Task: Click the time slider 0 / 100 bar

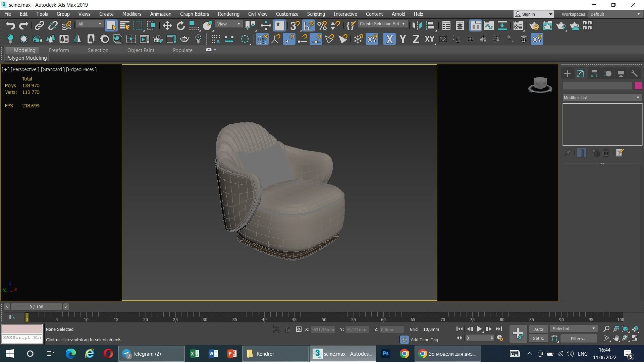Action: (36, 307)
